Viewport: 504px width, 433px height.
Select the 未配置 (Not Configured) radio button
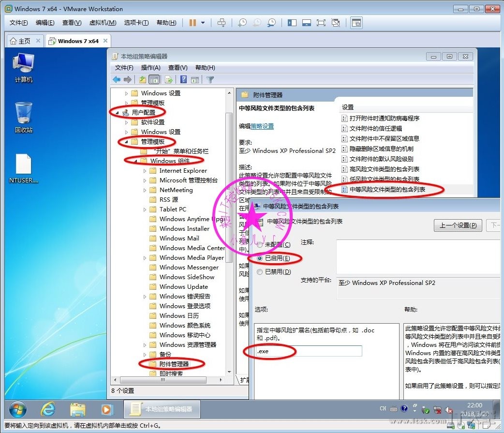click(x=260, y=245)
